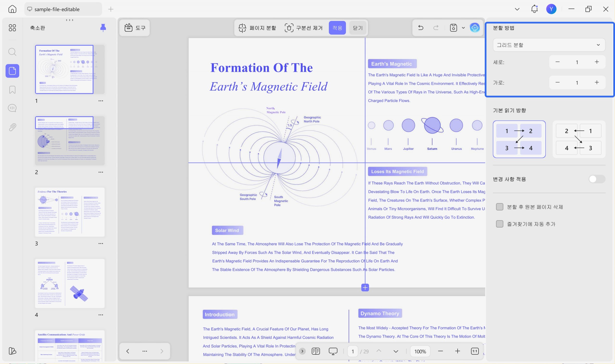The height and width of the screenshot is (364, 615).
Task: Open the comments sidebar panel
Action: [12, 108]
